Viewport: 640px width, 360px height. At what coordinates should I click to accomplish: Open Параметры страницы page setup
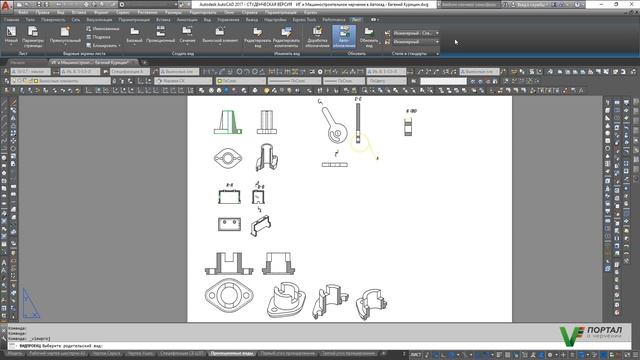point(33,36)
